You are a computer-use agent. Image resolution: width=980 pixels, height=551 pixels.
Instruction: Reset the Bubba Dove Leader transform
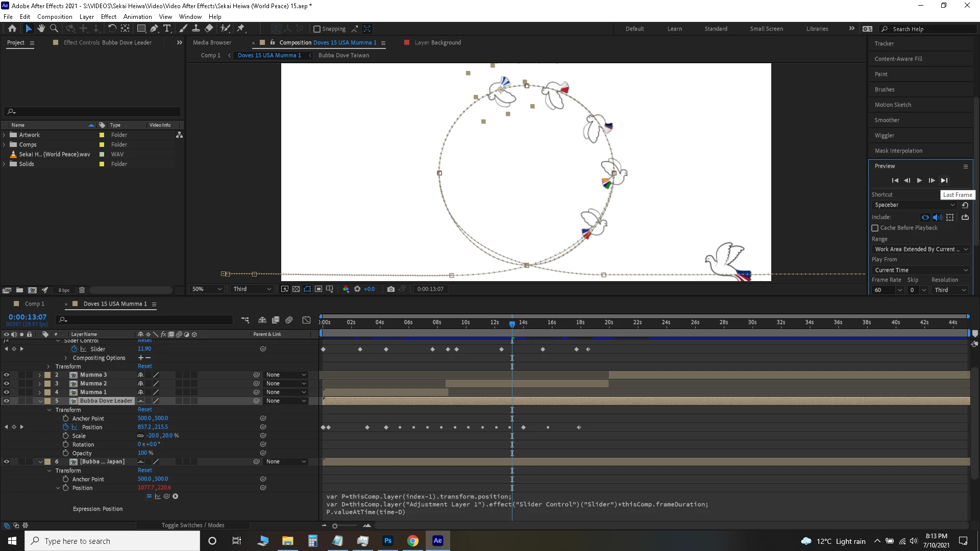tap(144, 410)
